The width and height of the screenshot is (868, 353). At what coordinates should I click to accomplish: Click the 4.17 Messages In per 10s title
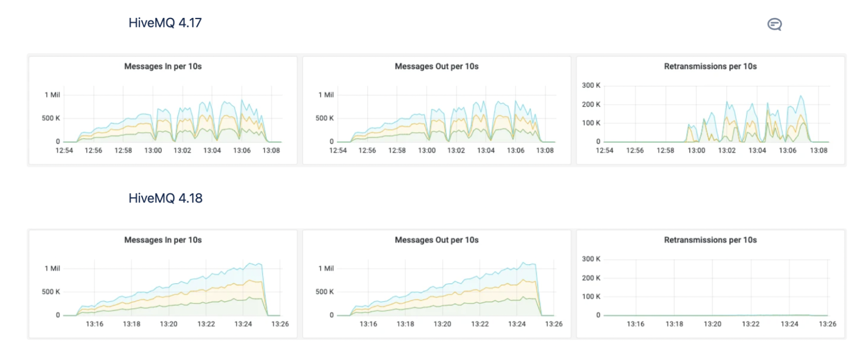pyautogui.click(x=163, y=67)
